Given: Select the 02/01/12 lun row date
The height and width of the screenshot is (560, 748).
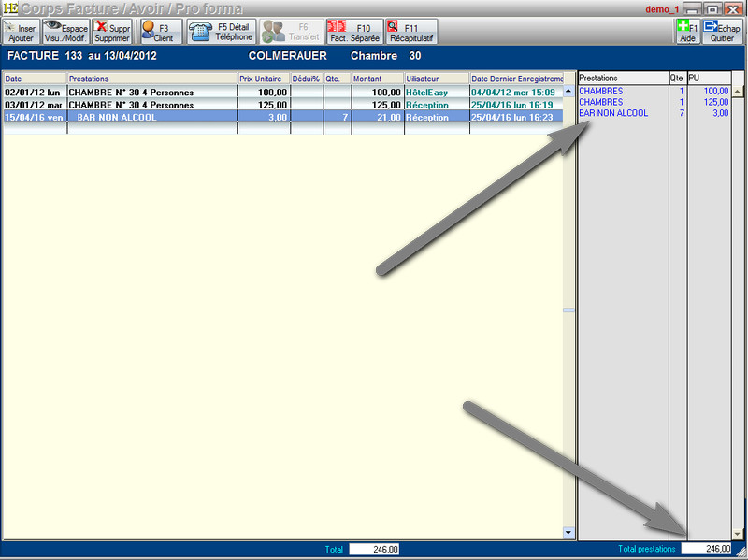Looking at the screenshot, I should tap(35, 93).
